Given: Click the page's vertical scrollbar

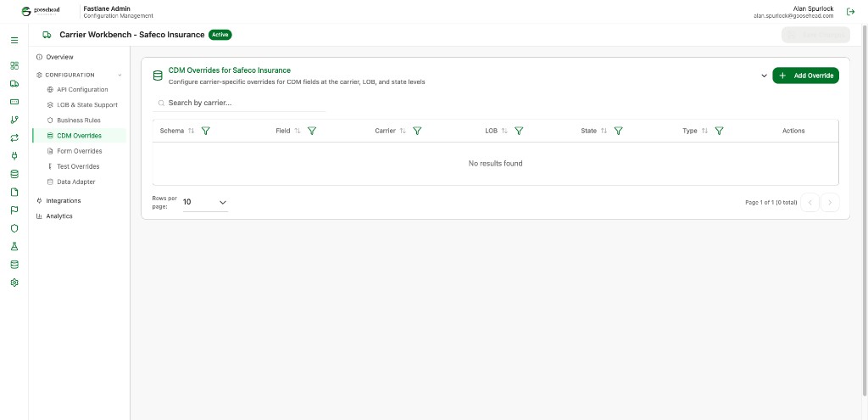Looking at the screenshot, I should [x=865, y=210].
